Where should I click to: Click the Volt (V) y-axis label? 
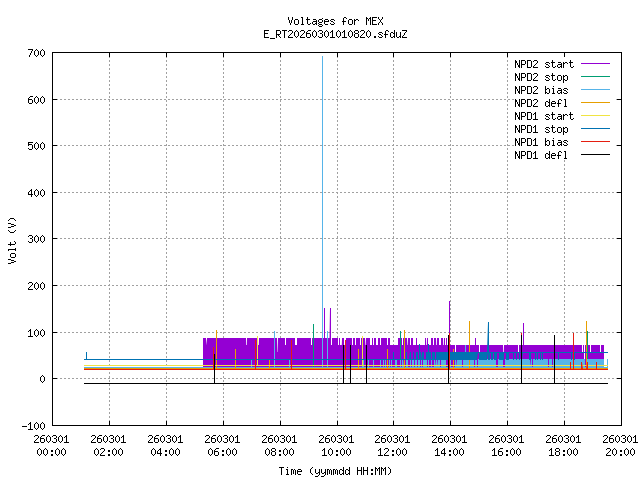point(13,239)
